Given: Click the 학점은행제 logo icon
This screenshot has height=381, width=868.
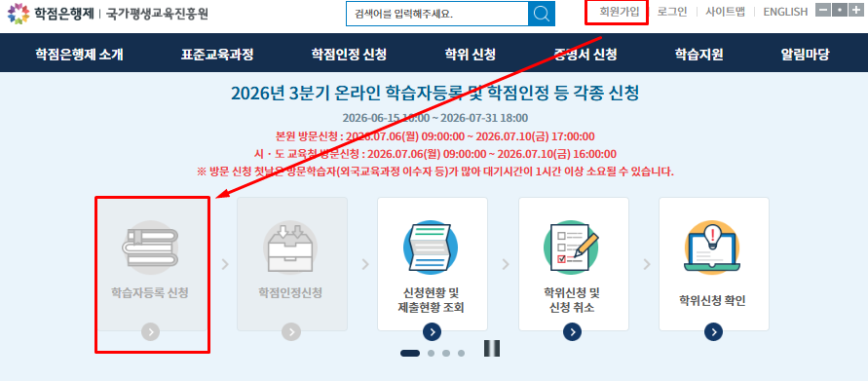Looking at the screenshot, I should [x=19, y=14].
